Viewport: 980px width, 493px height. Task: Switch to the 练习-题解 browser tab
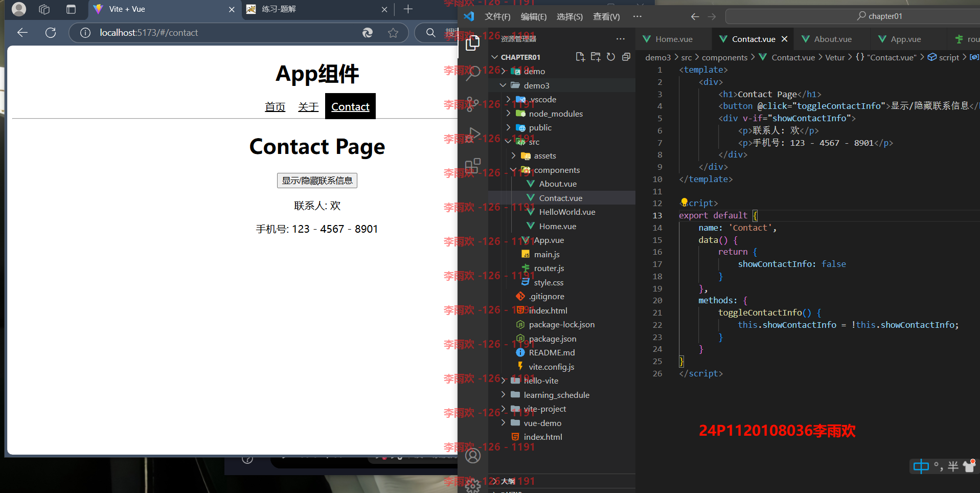[x=317, y=9]
